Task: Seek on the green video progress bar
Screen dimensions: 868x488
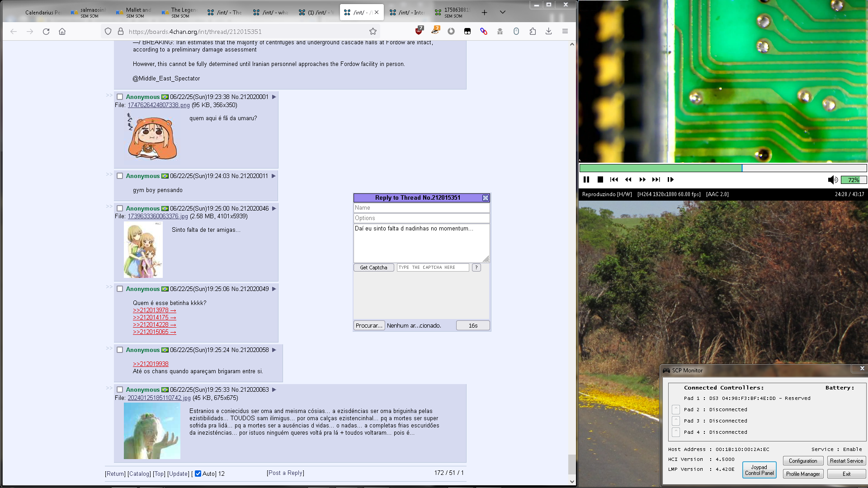Action: [x=723, y=168]
